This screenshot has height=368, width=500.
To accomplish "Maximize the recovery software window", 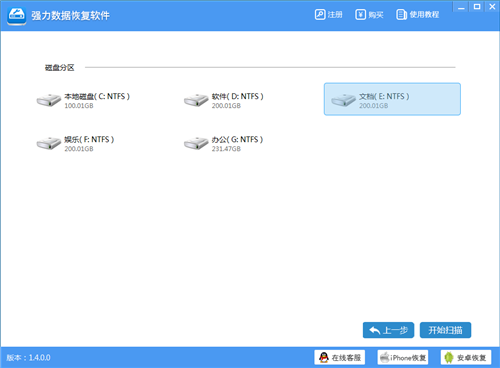I will (477, 7).
